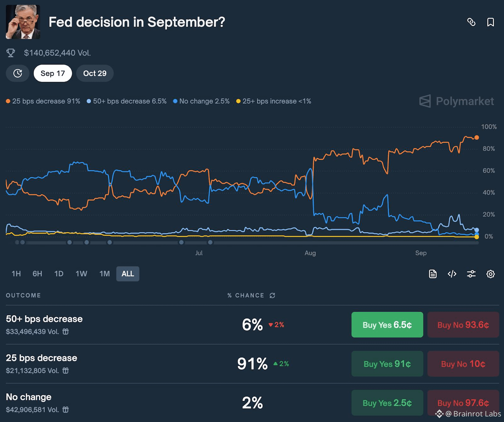Click orange 25 bps decrease legend dot

tap(8, 101)
